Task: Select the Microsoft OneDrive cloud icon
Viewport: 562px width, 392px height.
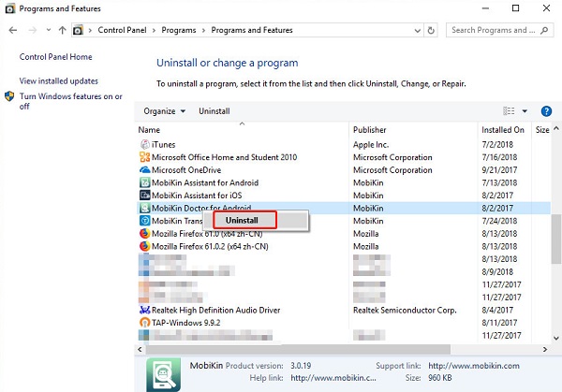Action: click(x=144, y=170)
